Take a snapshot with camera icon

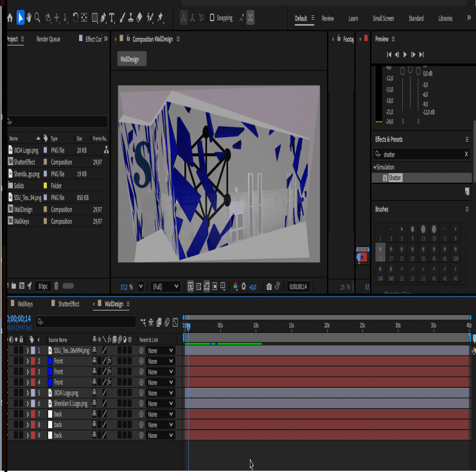[269, 287]
